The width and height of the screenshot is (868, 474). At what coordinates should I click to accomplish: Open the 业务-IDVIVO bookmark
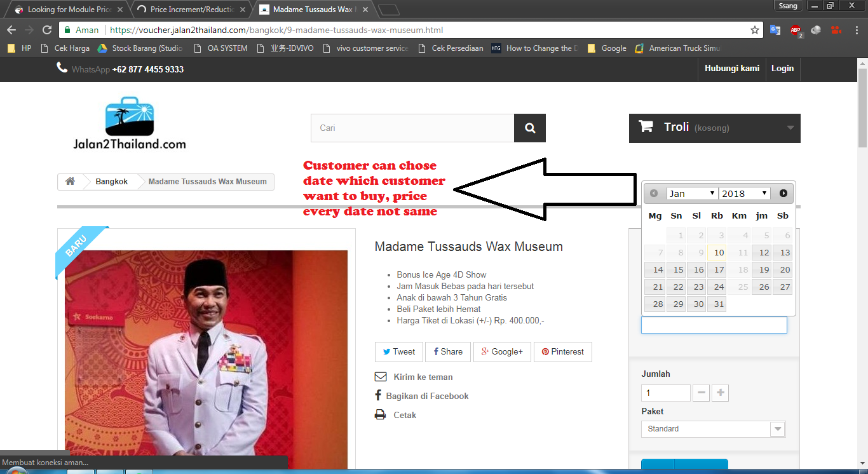(x=285, y=48)
